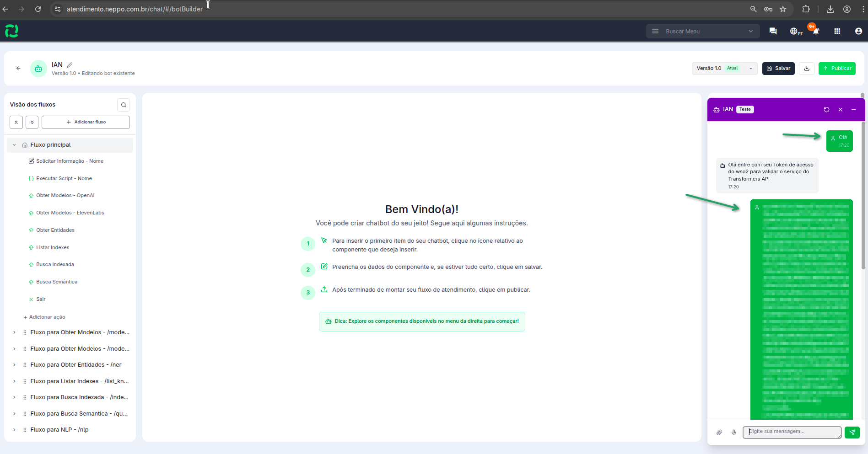Open the apps grid in header

pos(837,31)
